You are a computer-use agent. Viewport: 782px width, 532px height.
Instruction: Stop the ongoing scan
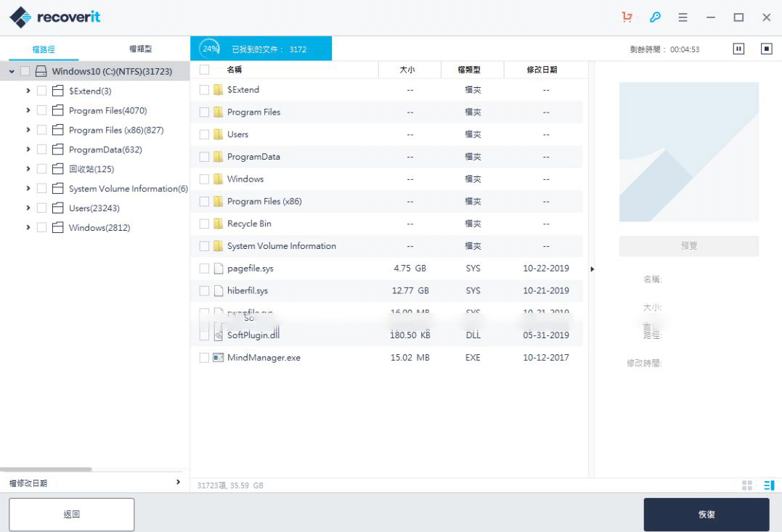[767, 49]
